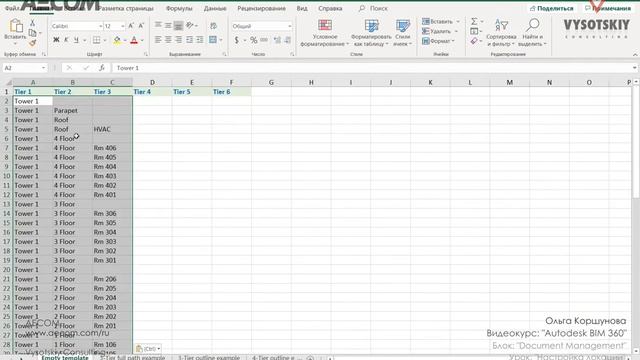Viewport: 640px width, 360px height.
Task: Click Поделиться share button
Action: click(551, 8)
